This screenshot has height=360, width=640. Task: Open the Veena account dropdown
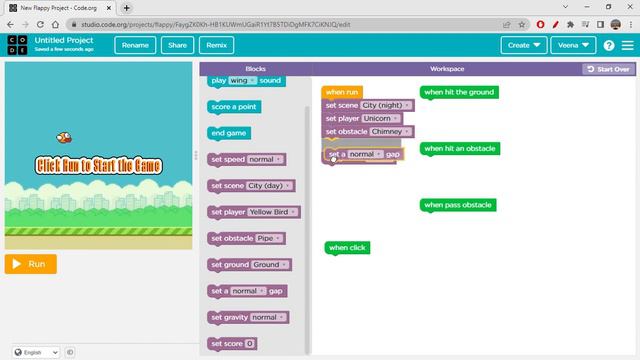[x=573, y=45]
